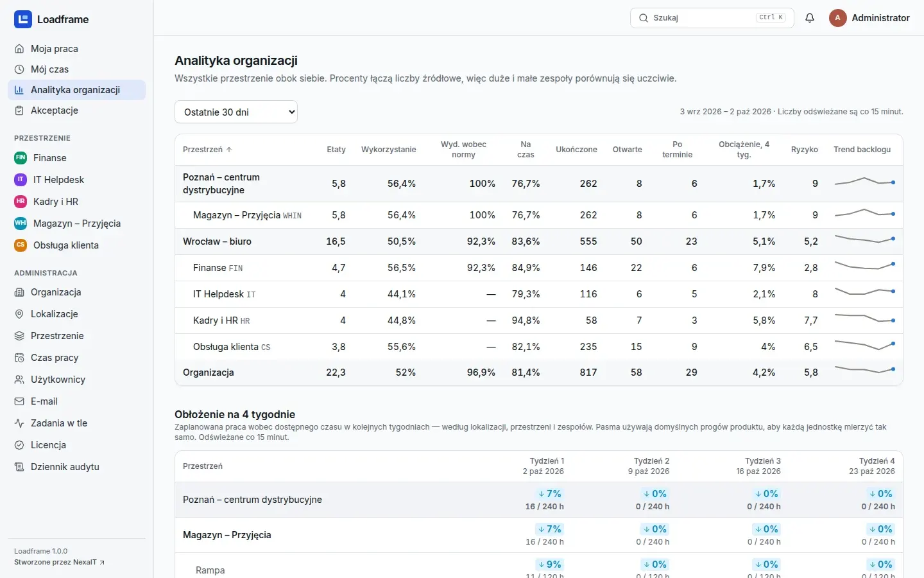The width and height of the screenshot is (924, 578).
Task: Click IT Helpdesk trend sparkline
Action: point(865,292)
